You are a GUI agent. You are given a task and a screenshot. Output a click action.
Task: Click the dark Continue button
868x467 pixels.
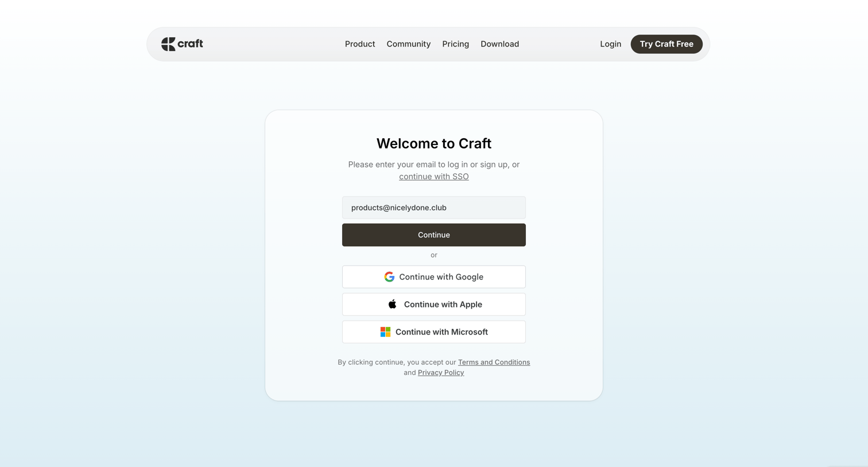point(433,235)
